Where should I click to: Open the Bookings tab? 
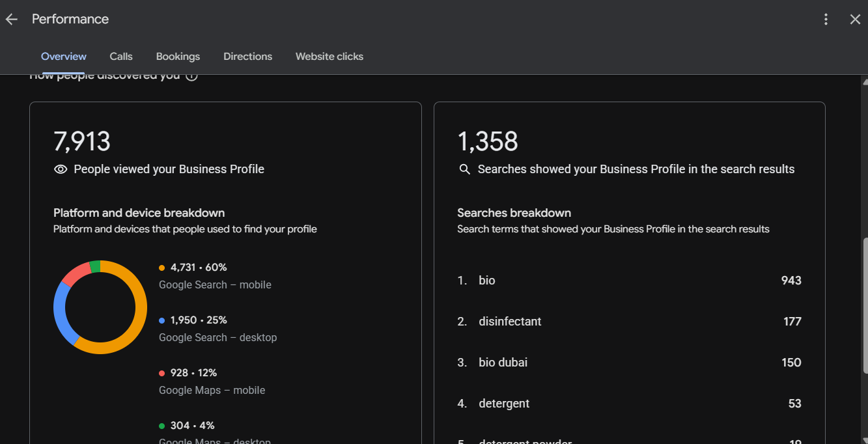click(x=178, y=57)
